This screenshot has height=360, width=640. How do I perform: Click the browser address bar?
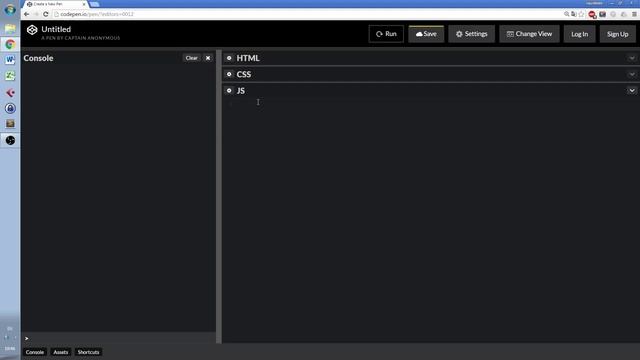306,14
